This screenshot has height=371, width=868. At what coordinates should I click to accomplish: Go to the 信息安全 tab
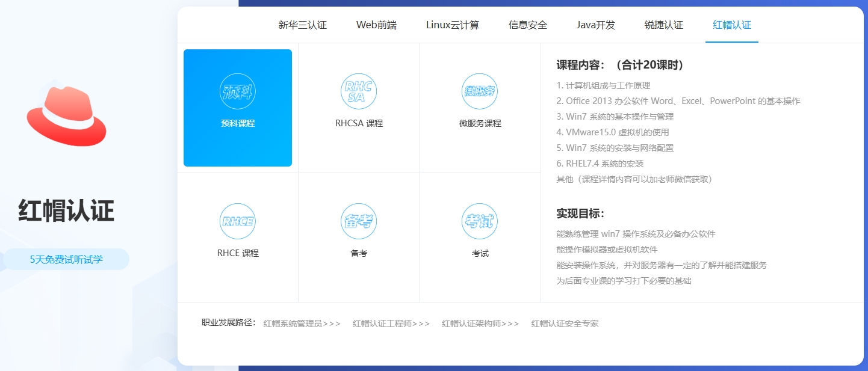coord(528,25)
